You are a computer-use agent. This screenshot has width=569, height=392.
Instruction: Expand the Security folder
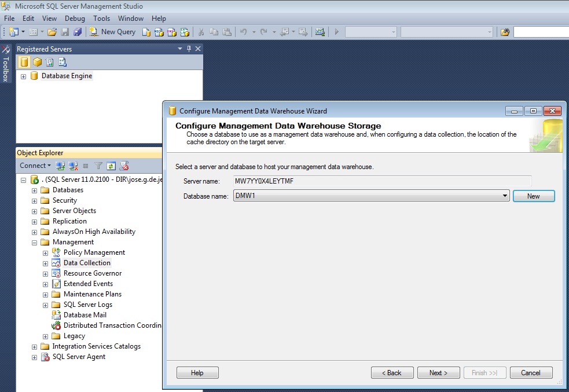click(x=35, y=201)
